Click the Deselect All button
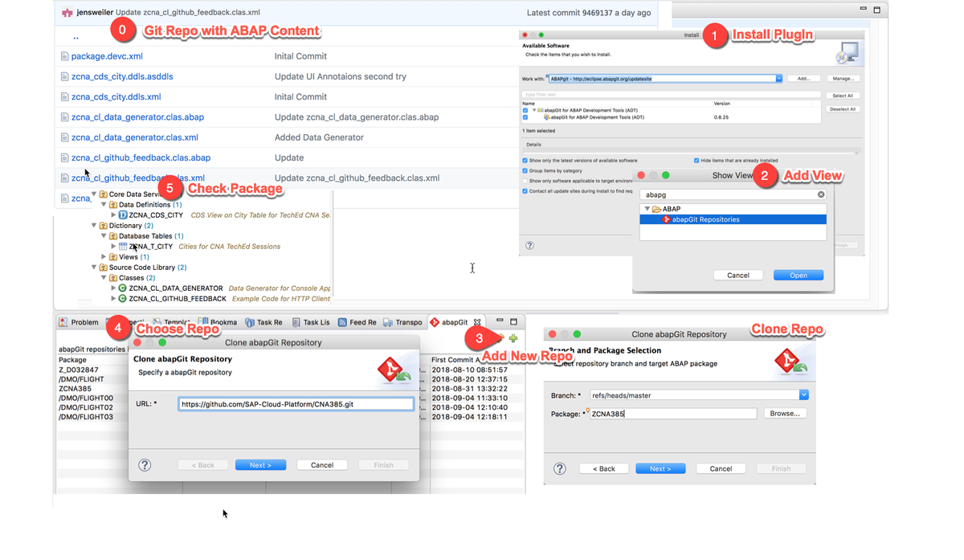The width and height of the screenshot is (964, 560). point(843,109)
